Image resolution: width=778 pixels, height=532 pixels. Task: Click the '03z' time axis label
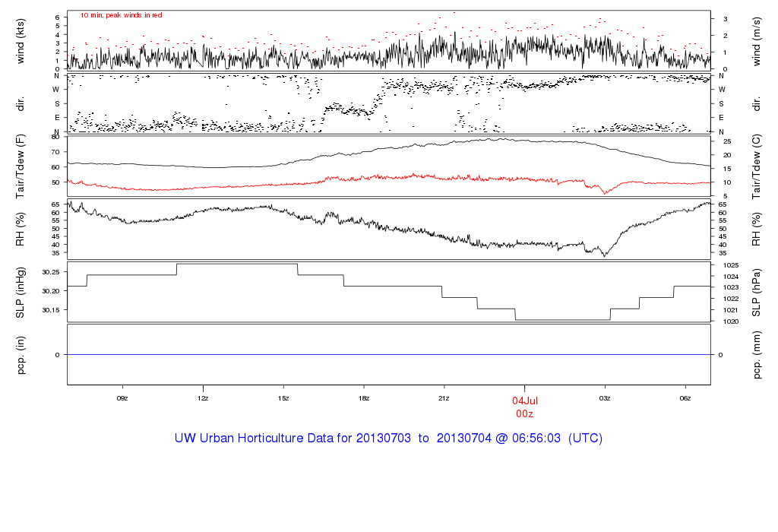point(605,398)
